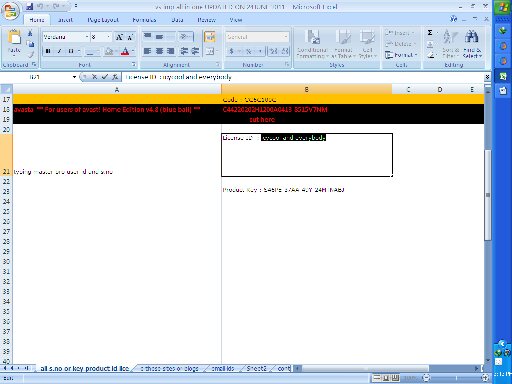Click the Fill down icon in Editing
Screen dimensions: 512x384
point(430,44)
